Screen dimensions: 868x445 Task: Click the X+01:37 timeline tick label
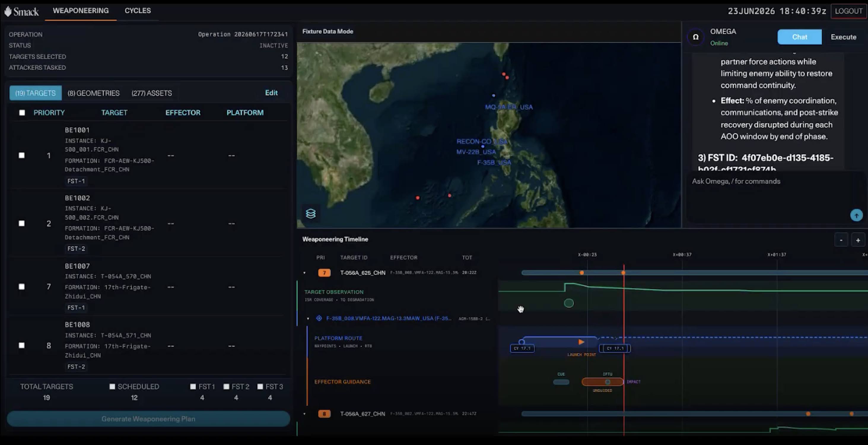[x=777, y=255]
